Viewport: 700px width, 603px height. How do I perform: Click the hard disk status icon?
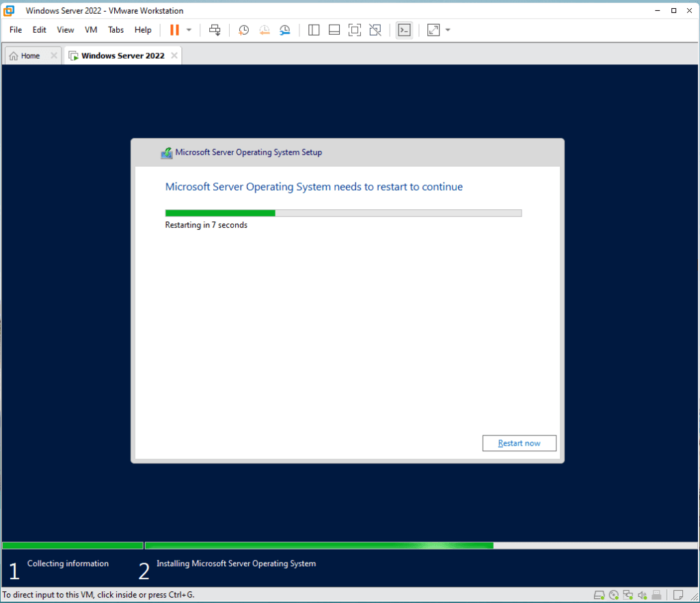click(600, 594)
